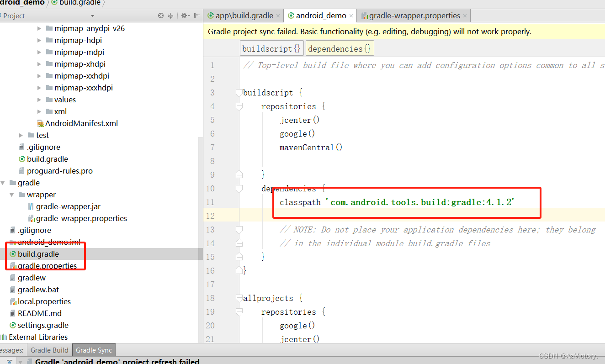Click the mavenCentral() line

[311, 148]
